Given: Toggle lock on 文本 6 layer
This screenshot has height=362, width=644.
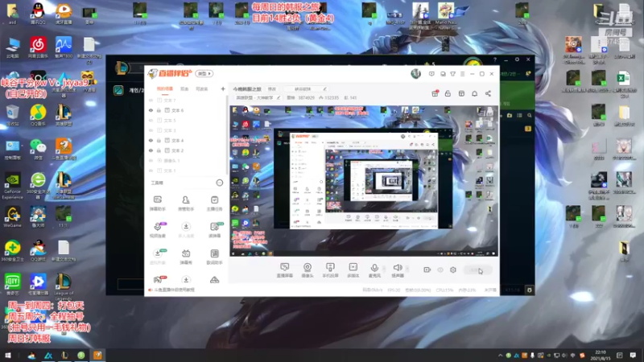Looking at the screenshot, I should [159, 110].
